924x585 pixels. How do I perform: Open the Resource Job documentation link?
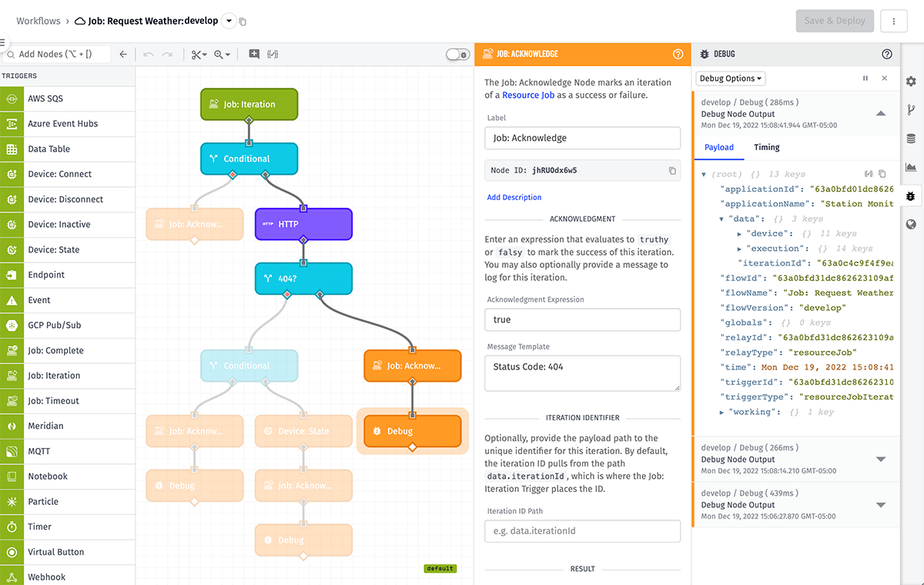[530, 95]
